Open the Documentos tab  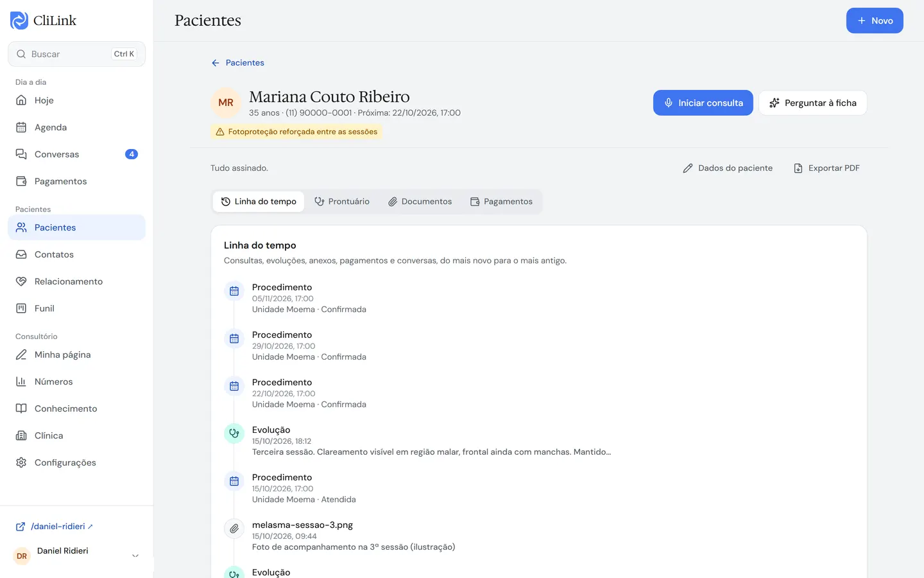[x=420, y=202]
